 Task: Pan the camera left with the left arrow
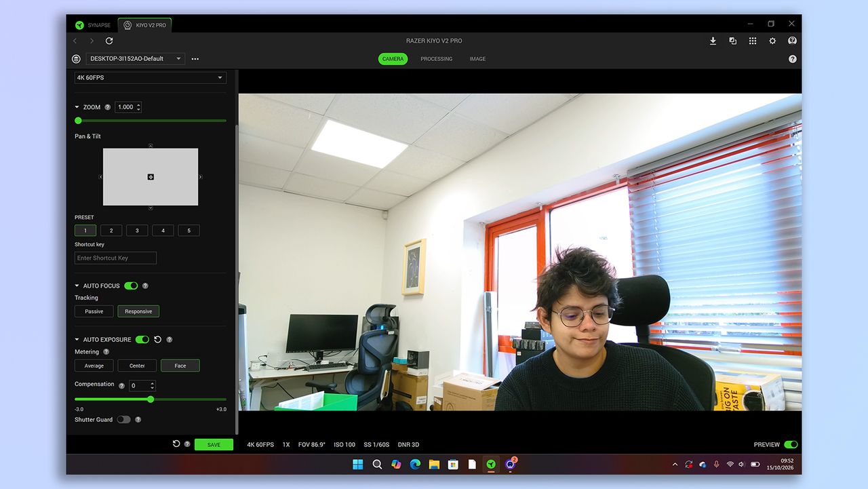click(100, 177)
